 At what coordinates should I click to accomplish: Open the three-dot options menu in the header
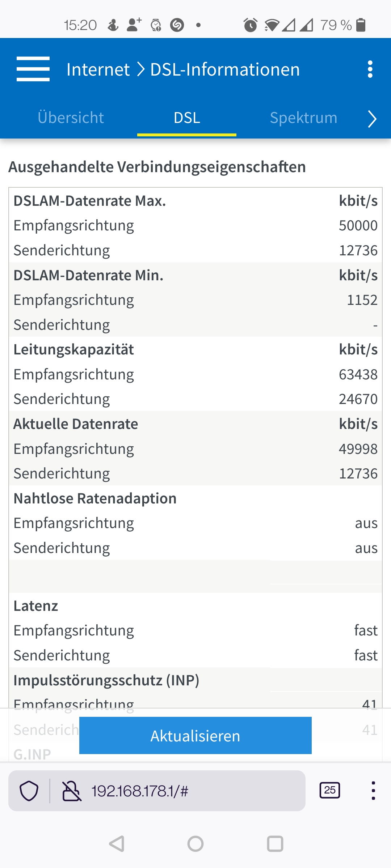point(370,69)
